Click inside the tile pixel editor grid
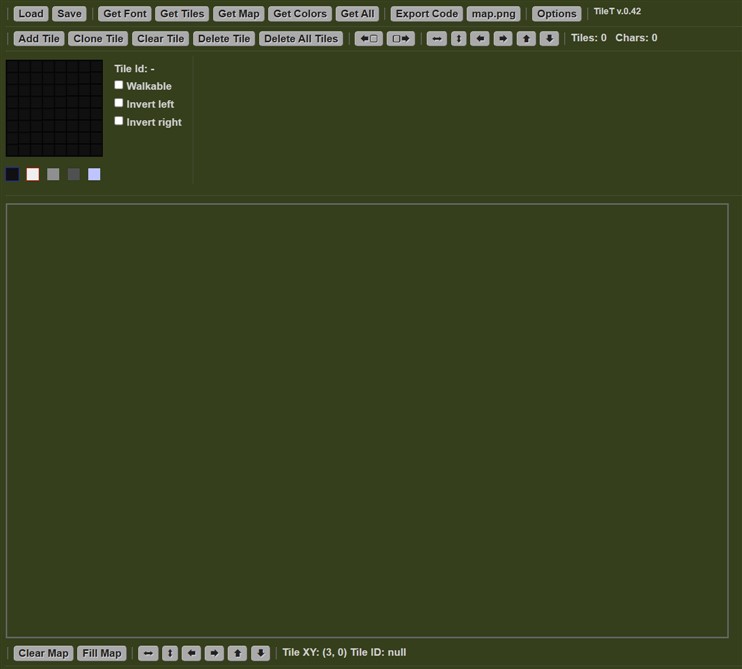 pos(54,108)
